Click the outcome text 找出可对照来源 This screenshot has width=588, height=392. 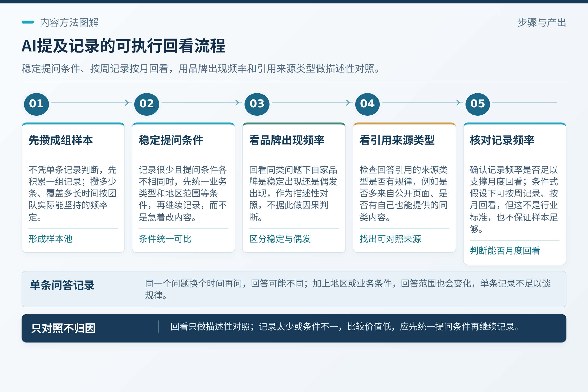391,239
